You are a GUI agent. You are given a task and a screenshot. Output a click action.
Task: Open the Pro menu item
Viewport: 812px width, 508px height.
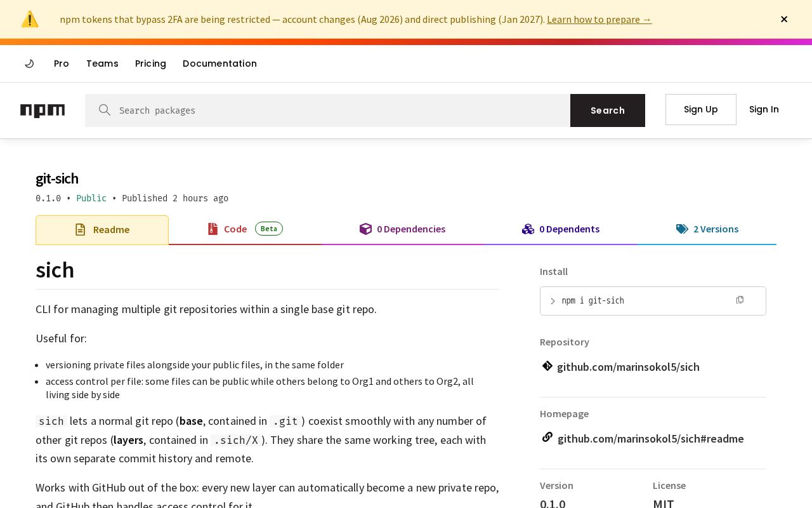[x=62, y=63]
